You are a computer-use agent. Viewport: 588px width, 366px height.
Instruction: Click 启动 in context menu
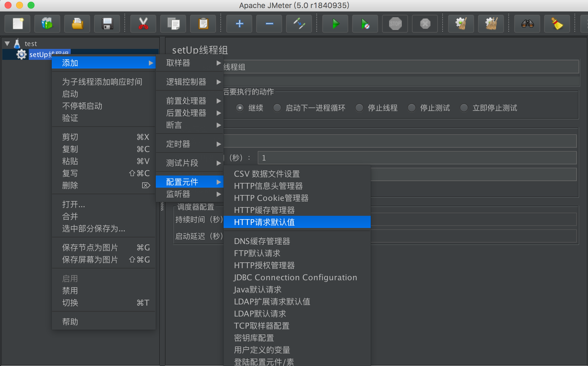pos(104,94)
